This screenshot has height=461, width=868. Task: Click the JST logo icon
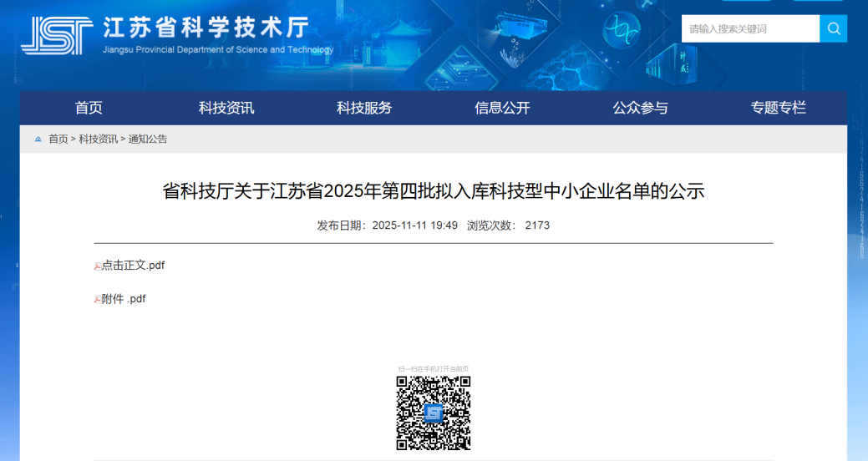pos(57,35)
